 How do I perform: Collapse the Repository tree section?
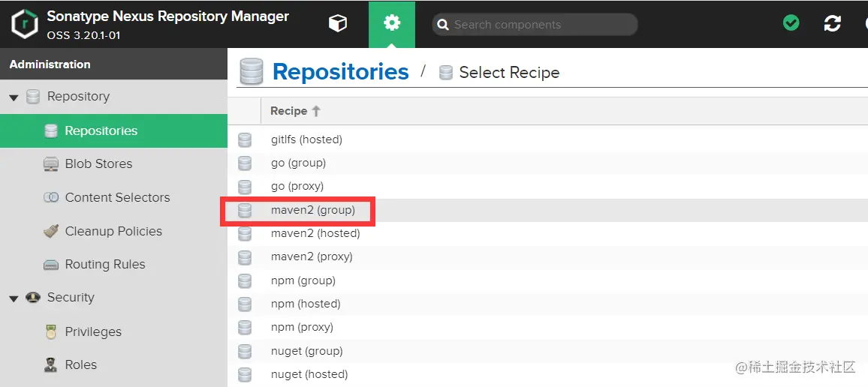[x=14, y=97]
